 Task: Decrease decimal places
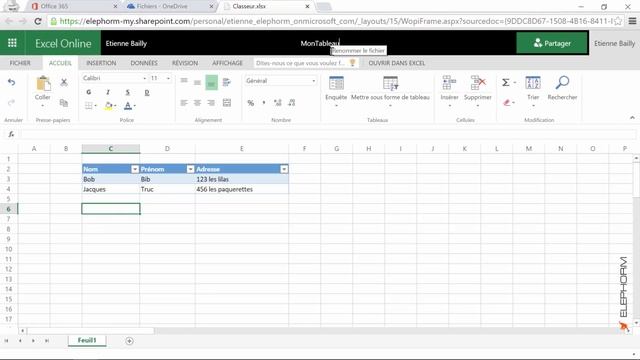[x=291, y=103]
